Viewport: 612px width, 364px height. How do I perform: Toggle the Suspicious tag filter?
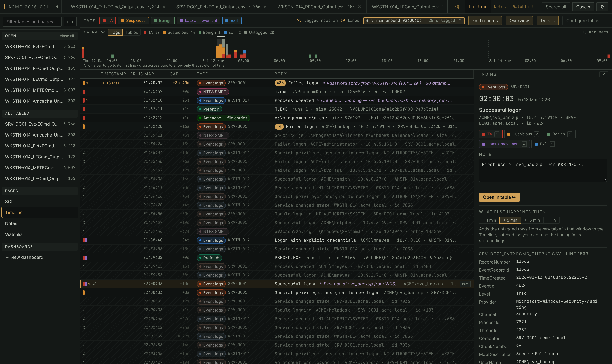pos(133,21)
